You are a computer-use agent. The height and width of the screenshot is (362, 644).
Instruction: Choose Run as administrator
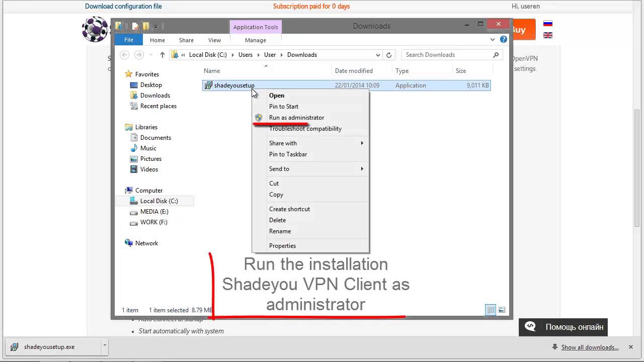[310, 118]
